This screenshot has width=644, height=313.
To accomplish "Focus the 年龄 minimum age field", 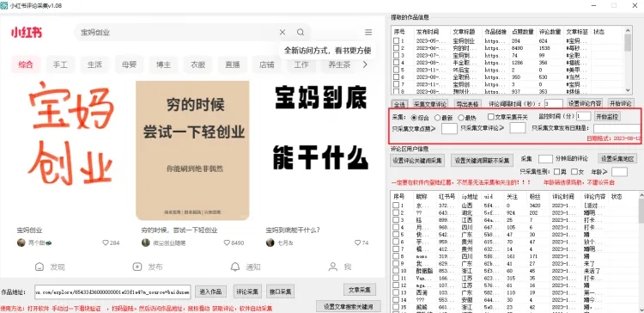I will point(619,171).
